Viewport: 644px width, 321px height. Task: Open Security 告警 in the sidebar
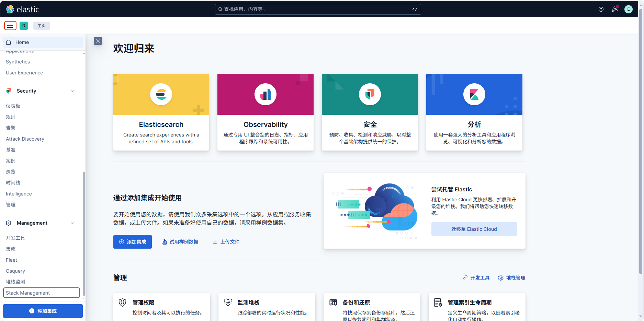coord(11,128)
